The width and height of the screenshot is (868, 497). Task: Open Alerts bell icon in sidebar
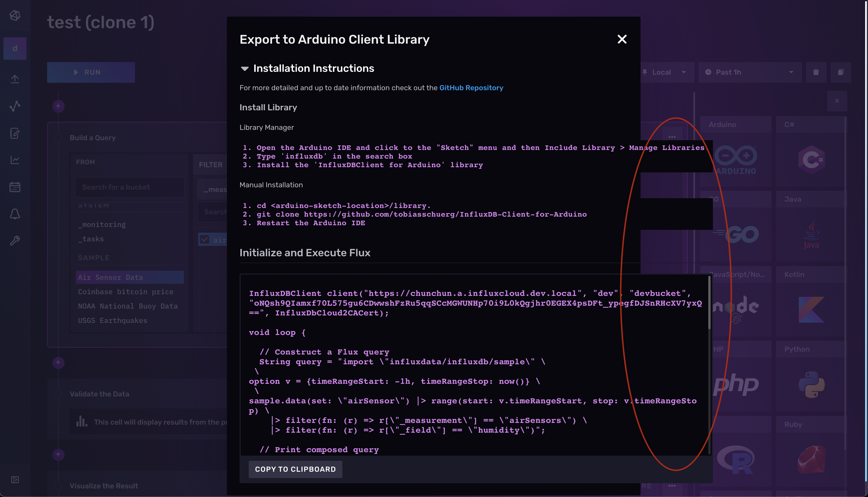click(15, 214)
